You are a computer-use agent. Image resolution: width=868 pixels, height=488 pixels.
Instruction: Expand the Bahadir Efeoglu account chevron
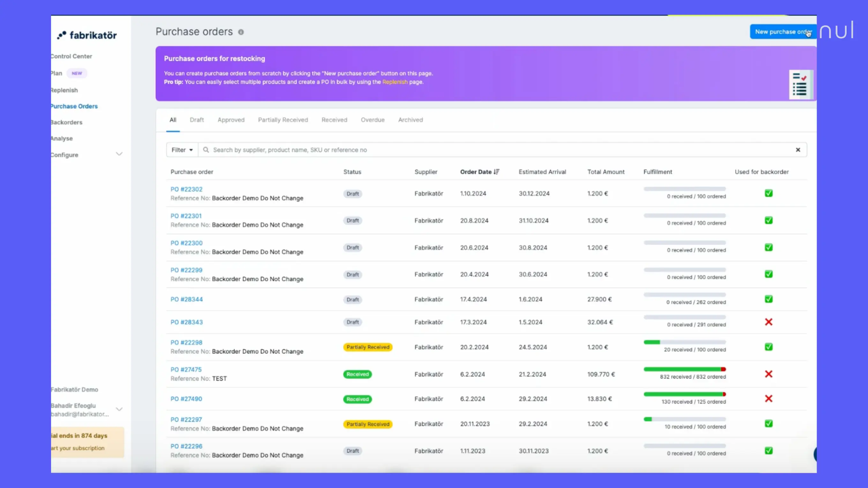[119, 409]
